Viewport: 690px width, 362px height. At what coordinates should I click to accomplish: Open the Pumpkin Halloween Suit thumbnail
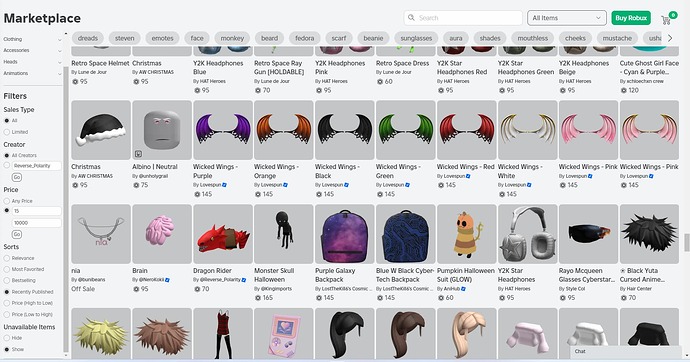pos(466,234)
